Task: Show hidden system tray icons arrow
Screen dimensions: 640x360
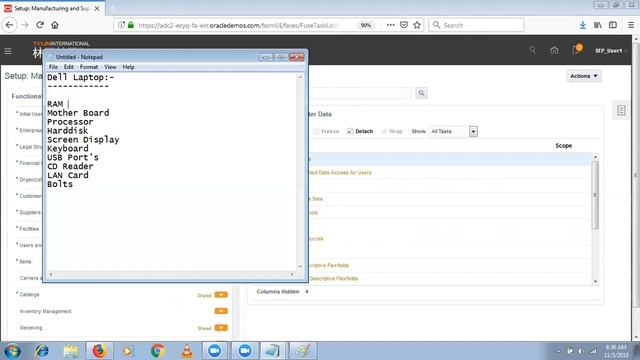Action: coord(558,351)
